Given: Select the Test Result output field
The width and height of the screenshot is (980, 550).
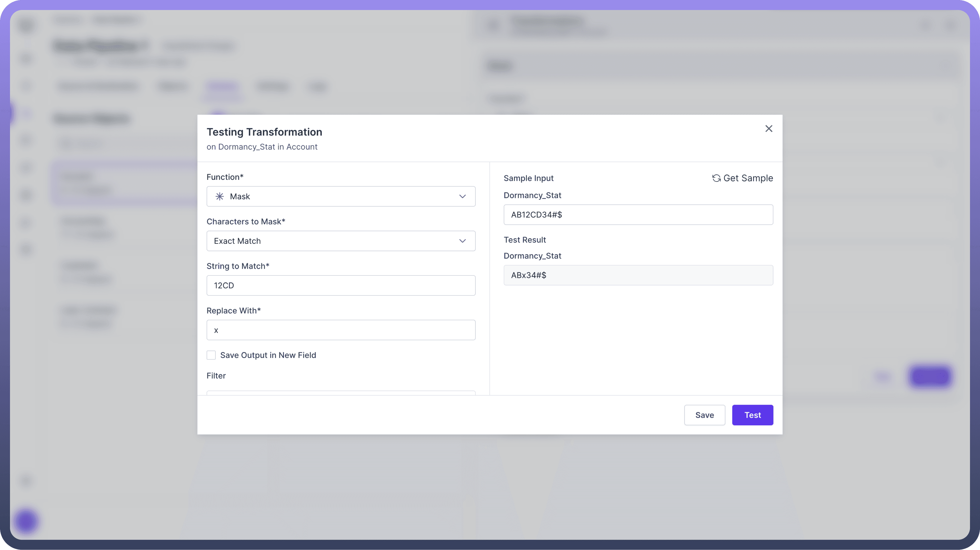Looking at the screenshot, I should (x=638, y=275).
